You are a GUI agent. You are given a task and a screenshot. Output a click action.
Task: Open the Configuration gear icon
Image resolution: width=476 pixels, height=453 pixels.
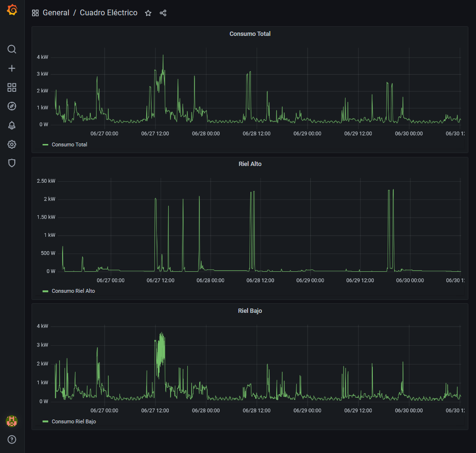[x=12, y=144]
